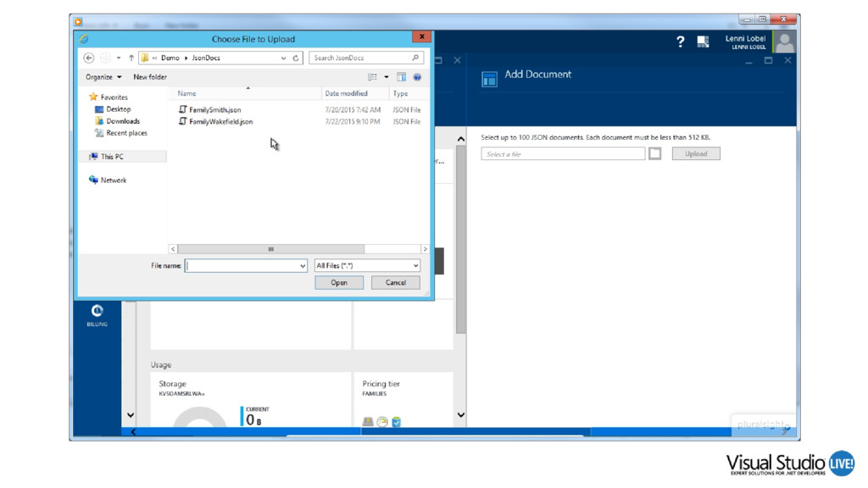Close the Add Document blade
The width and height of the screenshot is (868, 488).
coord(787,60)
